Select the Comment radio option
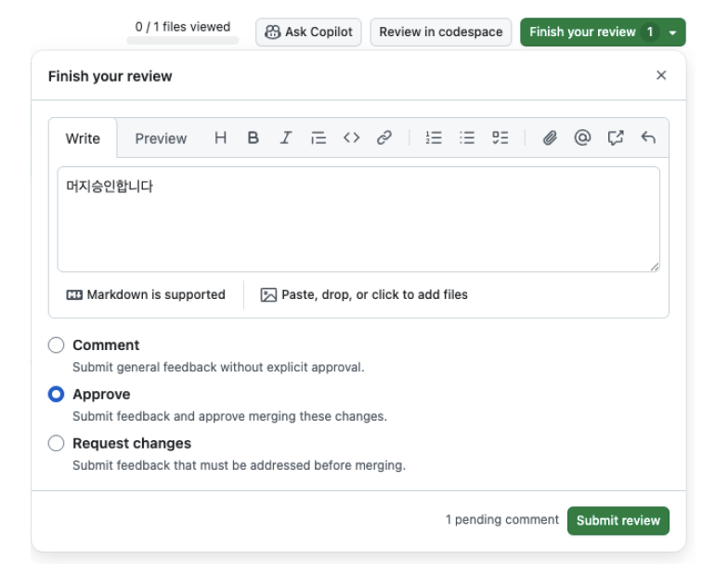Screen dimensions: 728x585 tap(57, 345)
